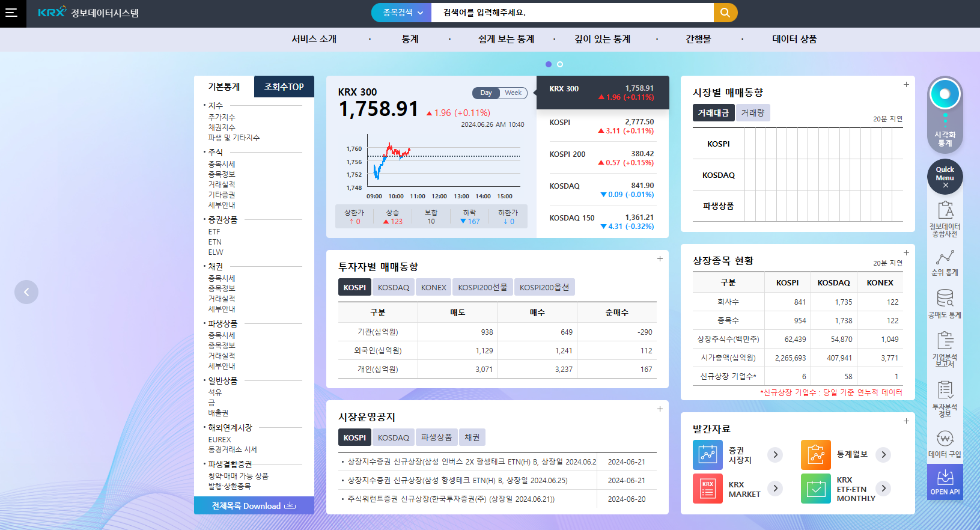This screenshot has width=980, height=530.
Task: Select 채권 tab in 시장운영공지
Action: (x=472, y=437)
